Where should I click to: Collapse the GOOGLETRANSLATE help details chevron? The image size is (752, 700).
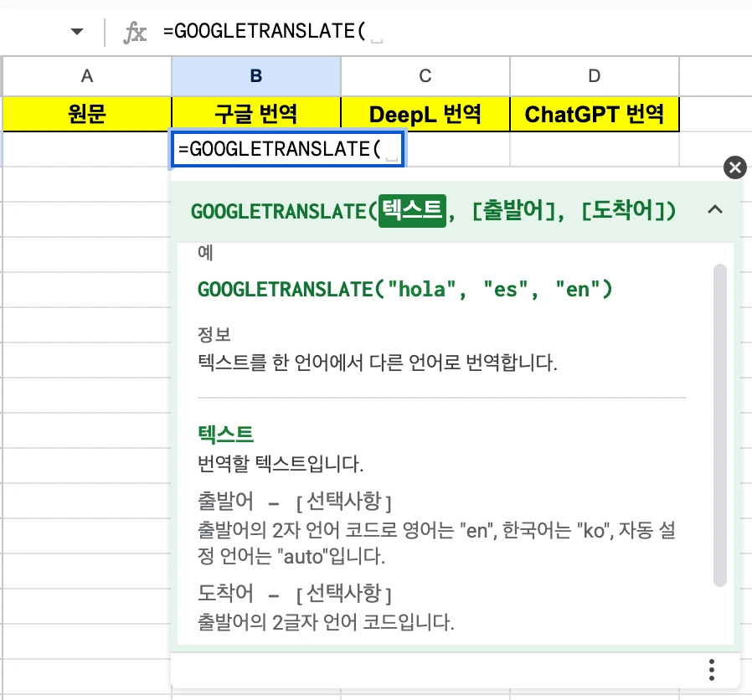[x=714, y=209]
